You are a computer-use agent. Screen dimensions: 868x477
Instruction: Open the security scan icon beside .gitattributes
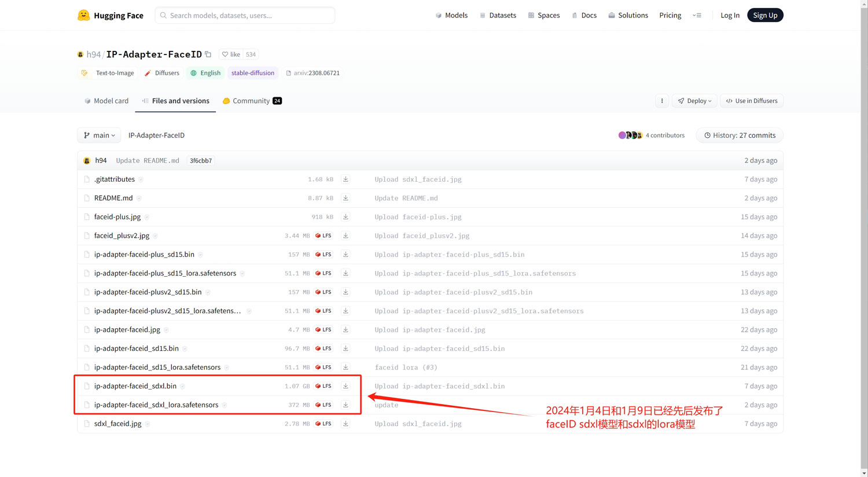(x=141, y=180)
